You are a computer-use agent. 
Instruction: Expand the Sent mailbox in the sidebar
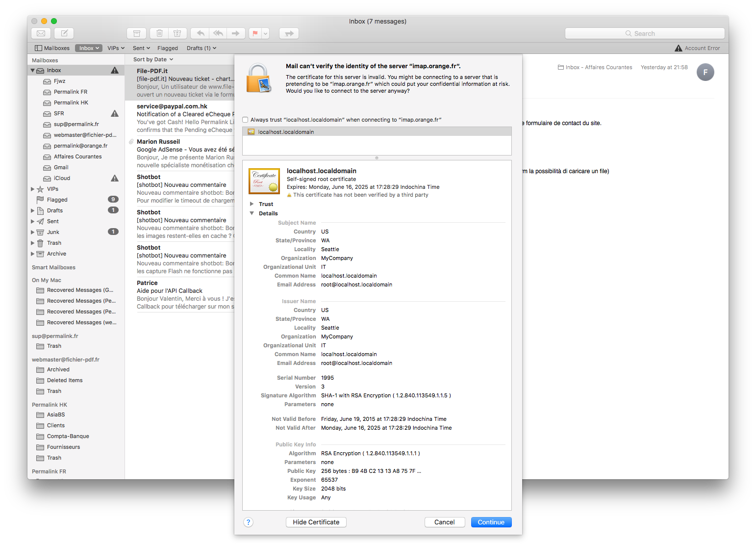(x=33, y=221)
